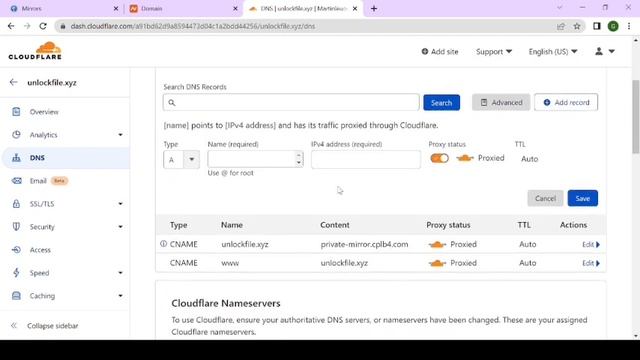Click the Add record button
640x360 pixels.
(566, 102)
